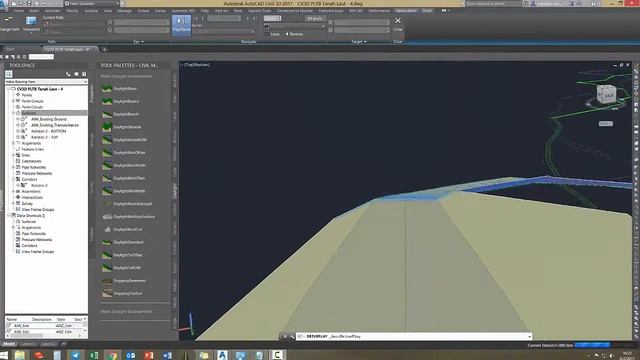The height and width of the screenshot is (360, 640).
Task: Click the Change Path icon
Action: [9, 24]
